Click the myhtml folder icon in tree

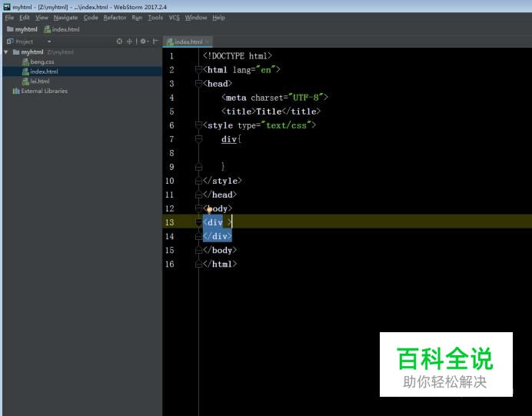point(16,52)
